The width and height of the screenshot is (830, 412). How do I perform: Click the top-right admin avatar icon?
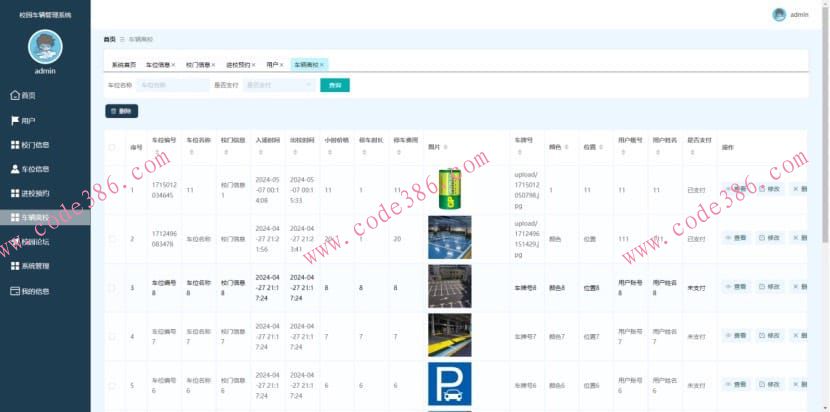(779, 15)
